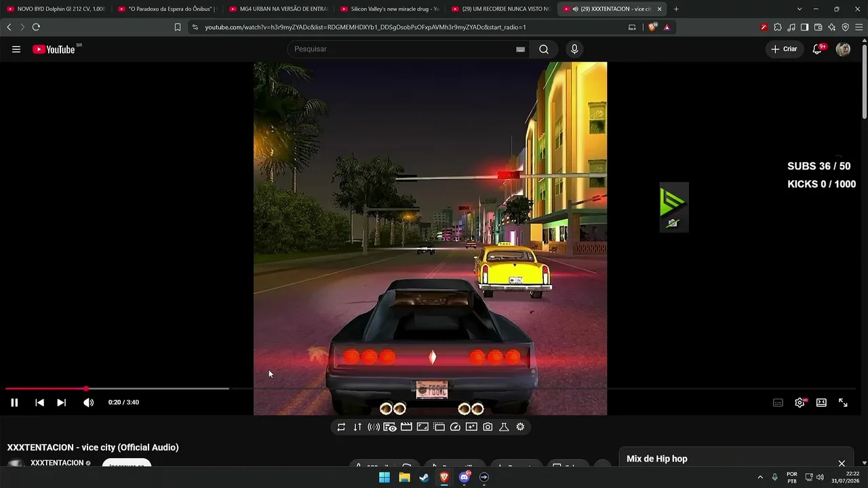Screen dimensions: 868x488
Task: Click the flask experiments icon
Action: click(504, 427)
